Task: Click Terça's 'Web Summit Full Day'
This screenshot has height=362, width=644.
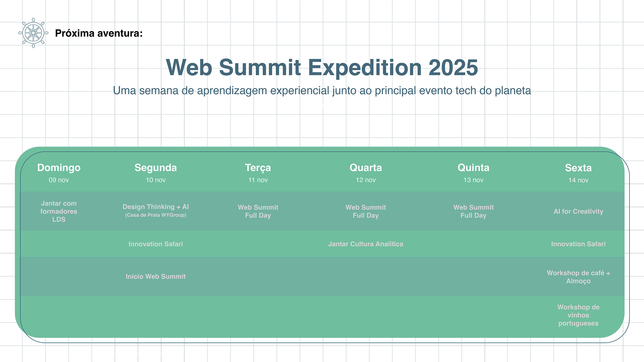Action: tap(258, 211)
